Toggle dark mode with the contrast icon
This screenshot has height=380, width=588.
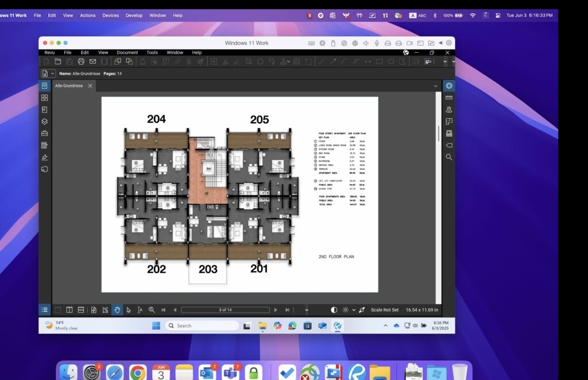[334, 310]
